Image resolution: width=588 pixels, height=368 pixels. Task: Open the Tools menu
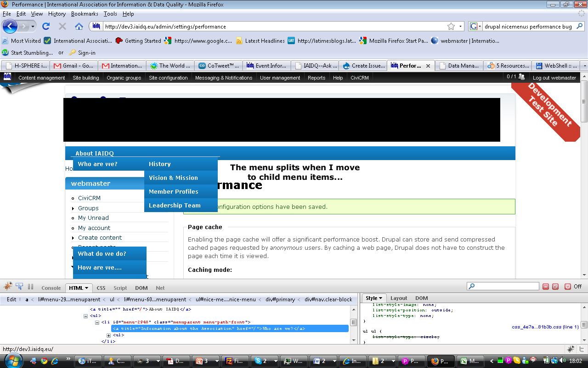pos(110,14)
